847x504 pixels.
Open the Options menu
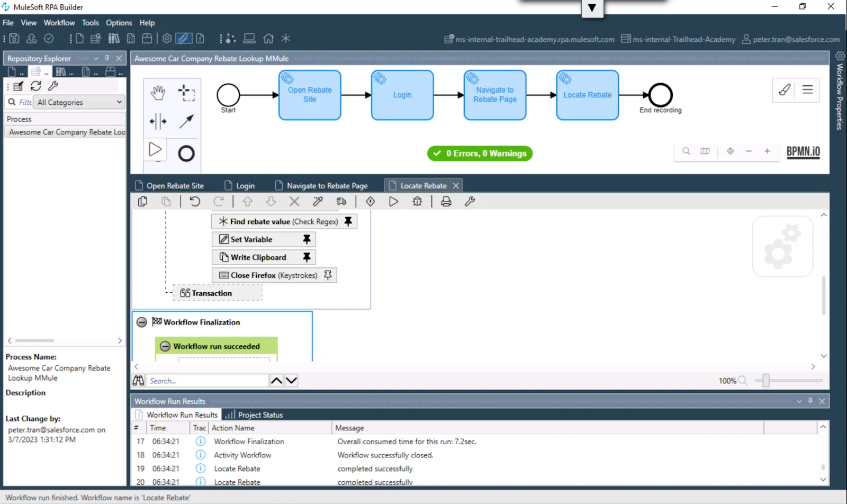(x=119, y=23)
